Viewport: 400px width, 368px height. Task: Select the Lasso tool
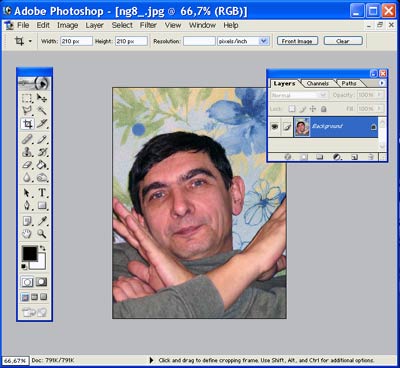tap(27, 111)
